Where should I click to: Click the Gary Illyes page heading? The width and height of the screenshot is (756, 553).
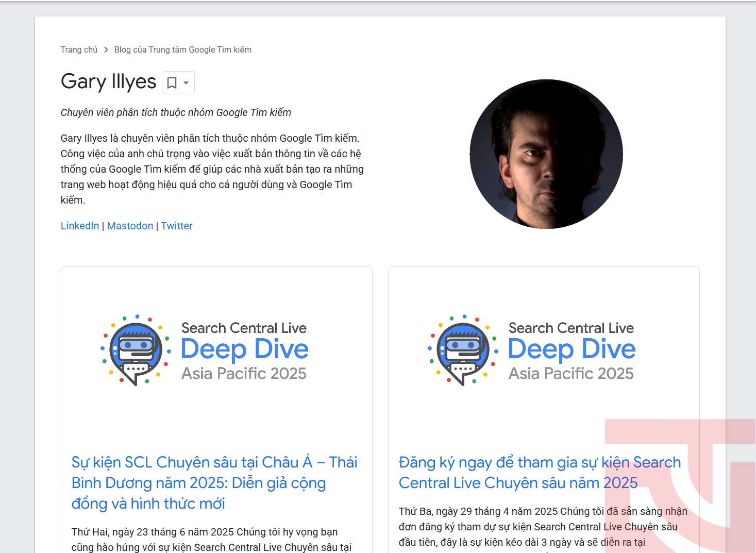click(108, 81)
